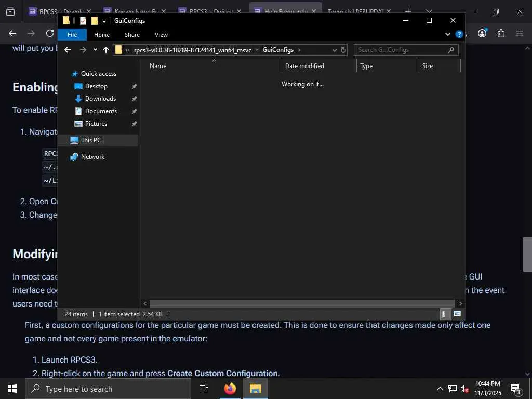The image size is (532, 399).
Task: Open Customize Quick Access Toolbar dropdown
Action: pos(104,21)
